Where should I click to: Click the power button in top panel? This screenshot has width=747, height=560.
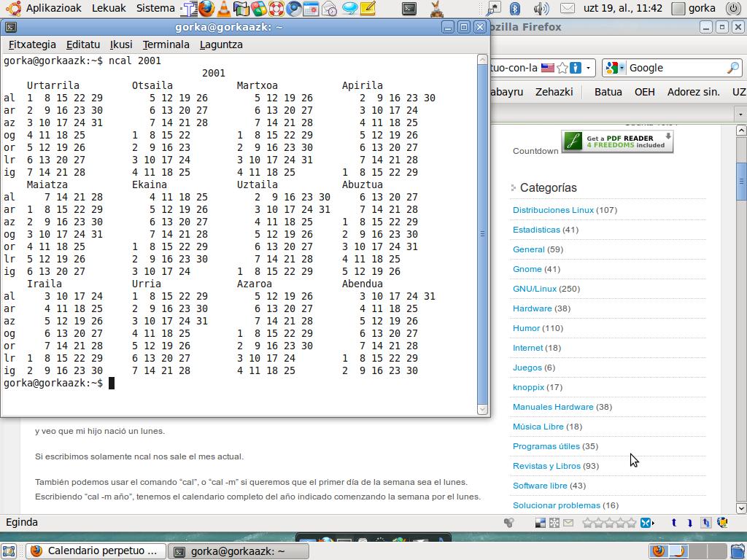pos(733,9)
